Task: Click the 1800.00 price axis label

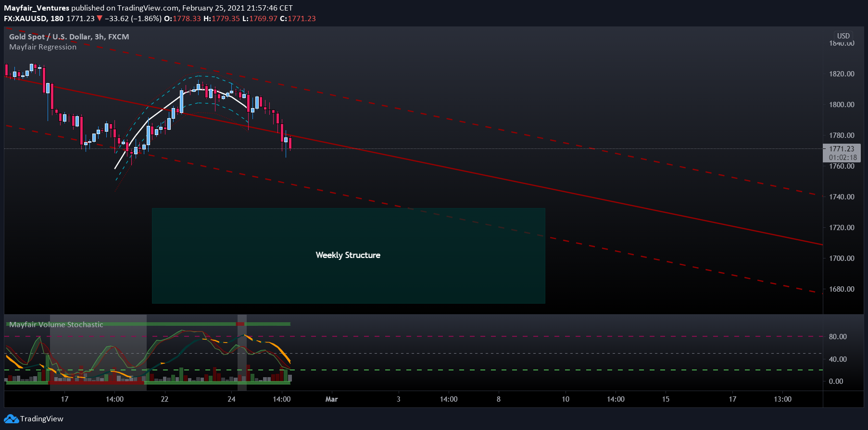Action: pos(842,105)
